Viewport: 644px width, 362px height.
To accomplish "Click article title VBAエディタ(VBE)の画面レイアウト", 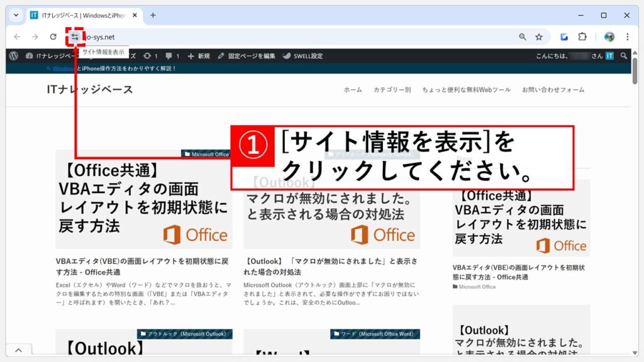I will click(142, 266).
